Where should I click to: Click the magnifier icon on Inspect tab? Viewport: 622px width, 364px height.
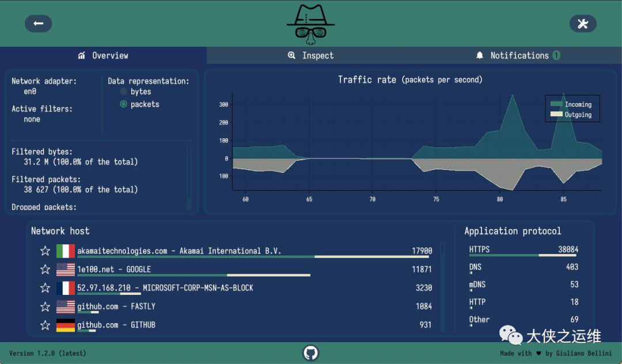(x=291, y=55)
